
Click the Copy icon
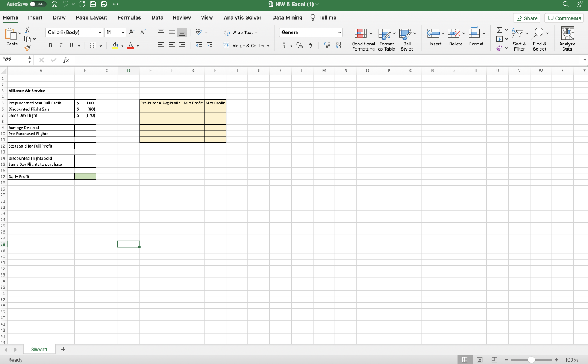(x=28, y=38)
